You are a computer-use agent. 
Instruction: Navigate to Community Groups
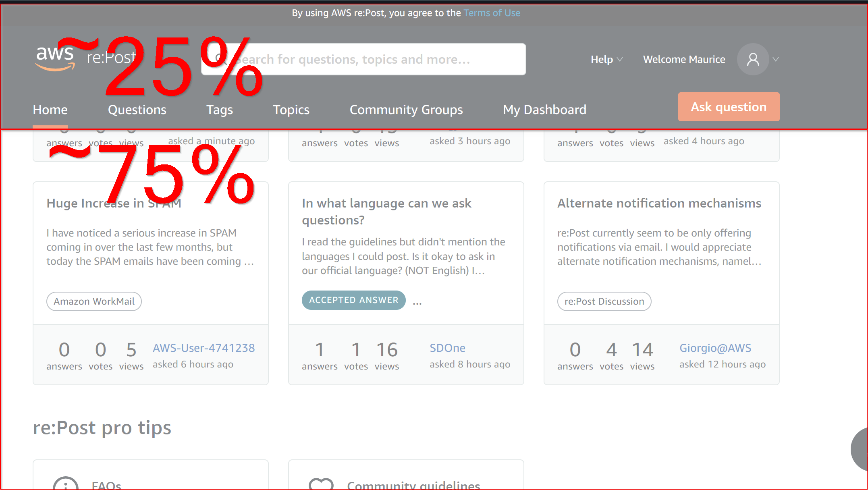(406, 110)
